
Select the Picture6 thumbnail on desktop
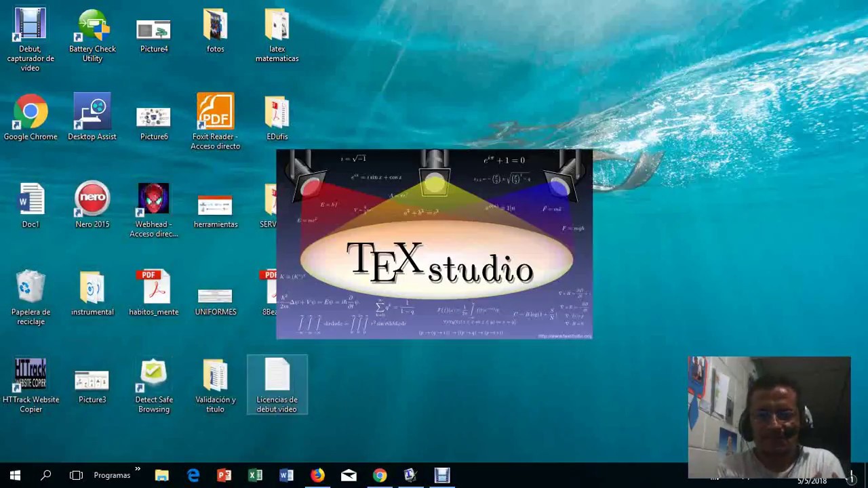154,117
